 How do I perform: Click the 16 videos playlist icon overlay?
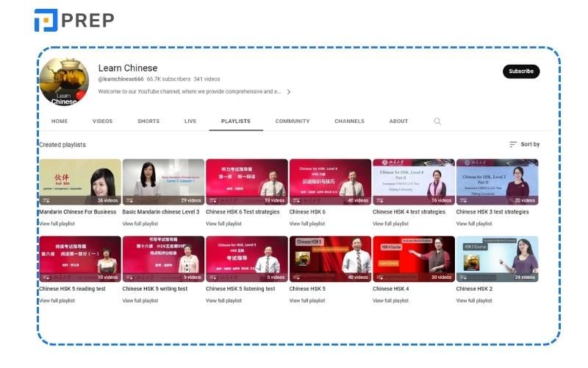(x=380, y=200)
